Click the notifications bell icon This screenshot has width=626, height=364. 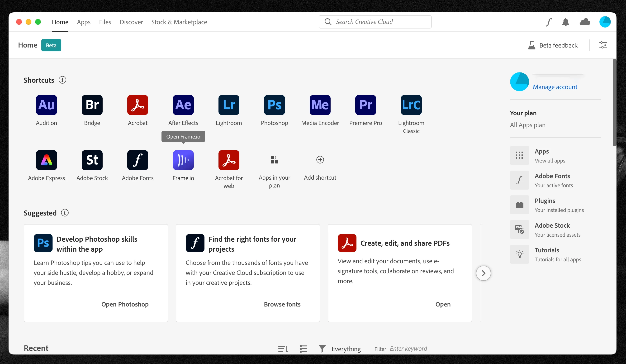566,22
